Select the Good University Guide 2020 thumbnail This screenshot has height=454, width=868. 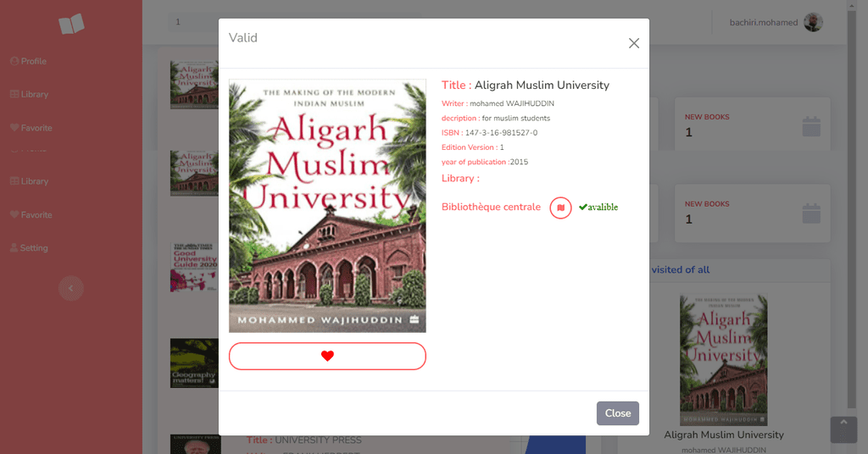click(x=194, y=267)
